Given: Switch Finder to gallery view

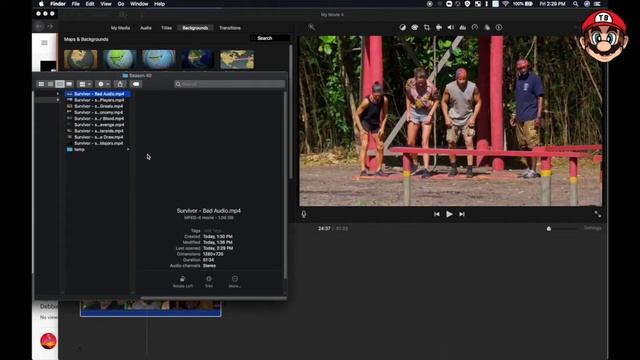Looking at the screenshot, I should pos(69,84).
